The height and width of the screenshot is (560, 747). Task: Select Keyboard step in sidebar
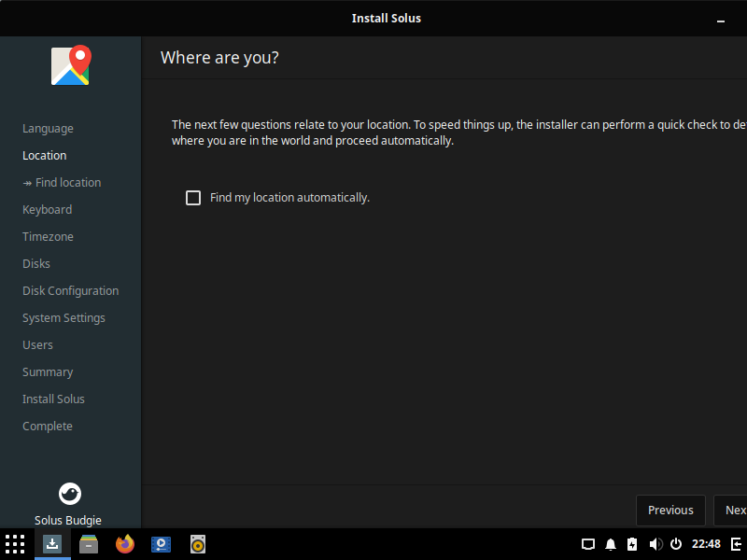point(48,209)
